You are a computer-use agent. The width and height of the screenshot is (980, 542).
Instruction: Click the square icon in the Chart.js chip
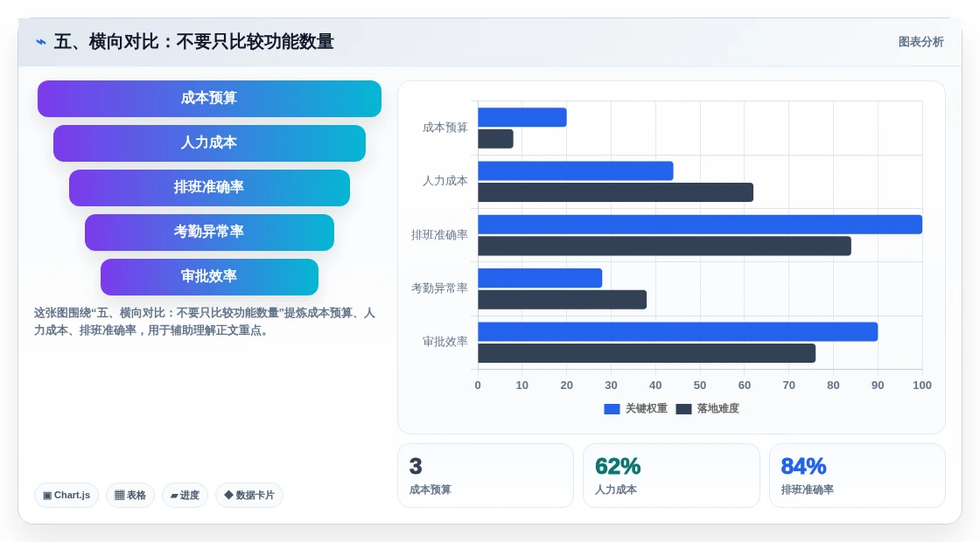(x=47, y=495)
